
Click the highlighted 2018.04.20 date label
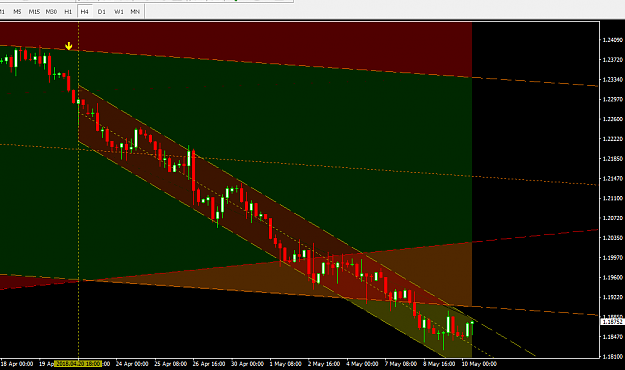pyautogui.click(x=78, y=364)
